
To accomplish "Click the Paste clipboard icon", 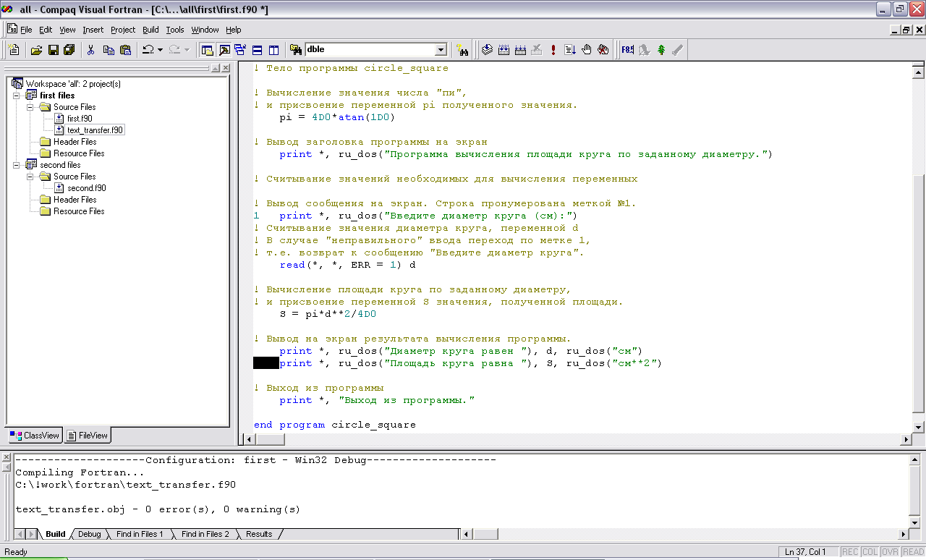I will [x=125, y=50].
